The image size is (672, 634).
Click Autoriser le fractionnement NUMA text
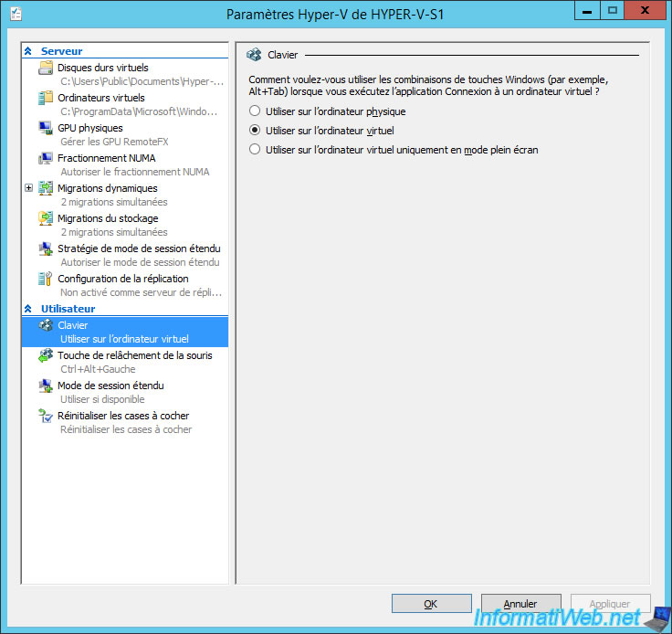135,172
